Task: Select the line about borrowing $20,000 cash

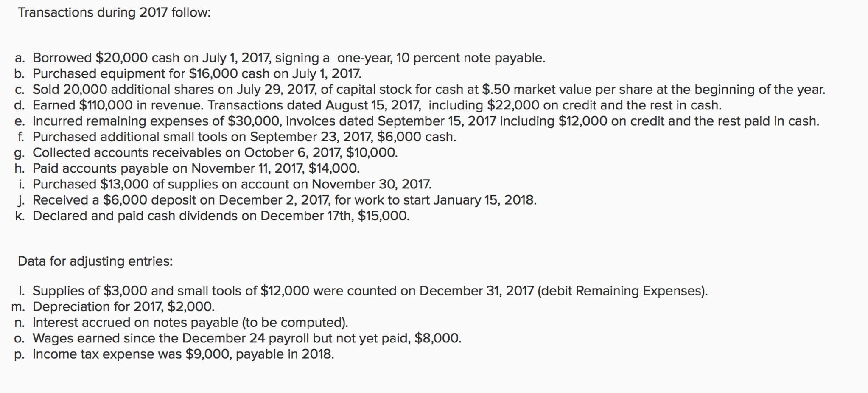Action: point(280,58)
